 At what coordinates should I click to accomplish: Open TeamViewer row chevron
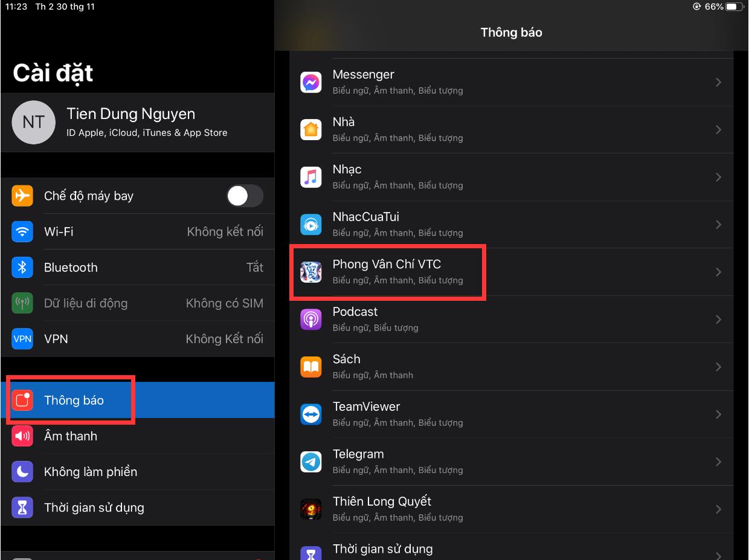(x=718, y=414)
